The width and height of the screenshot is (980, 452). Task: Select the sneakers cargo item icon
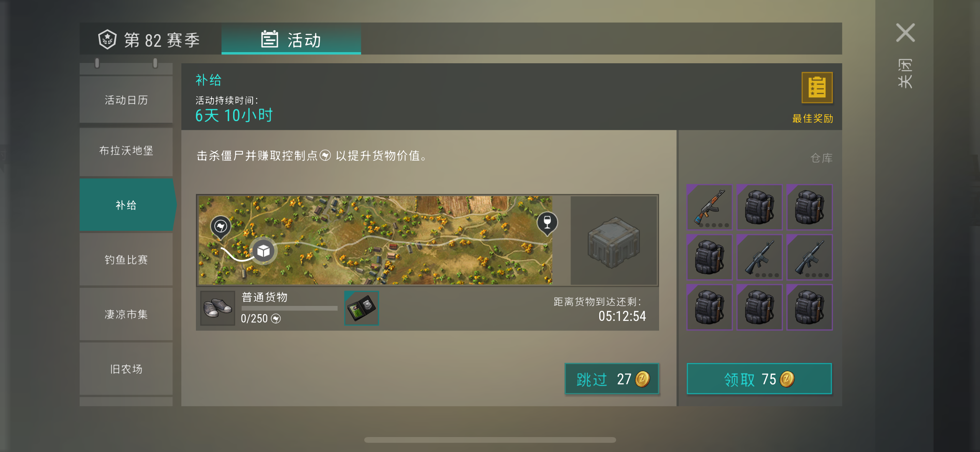pyautogui.click(x=217, y=308)
